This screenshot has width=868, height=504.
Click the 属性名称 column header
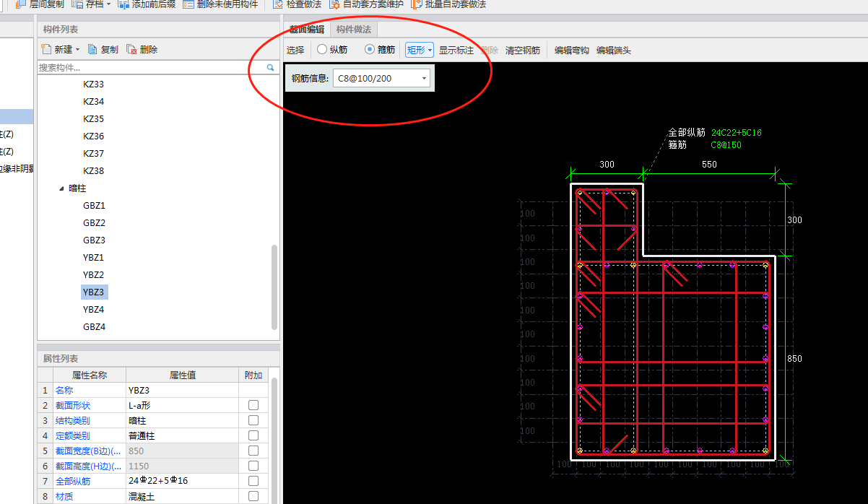point(90,375)
